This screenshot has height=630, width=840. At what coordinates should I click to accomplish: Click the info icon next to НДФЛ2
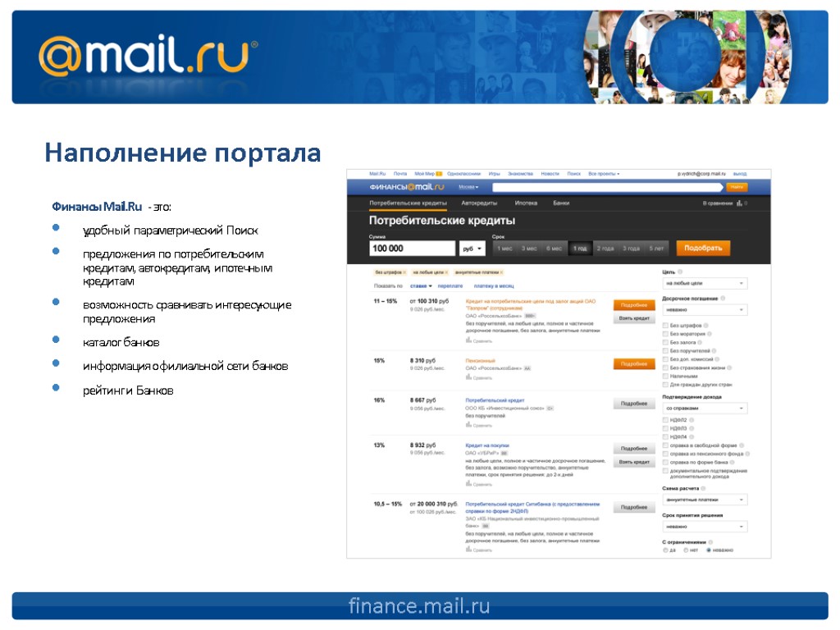pyautogui.click(x=692, y=420)
